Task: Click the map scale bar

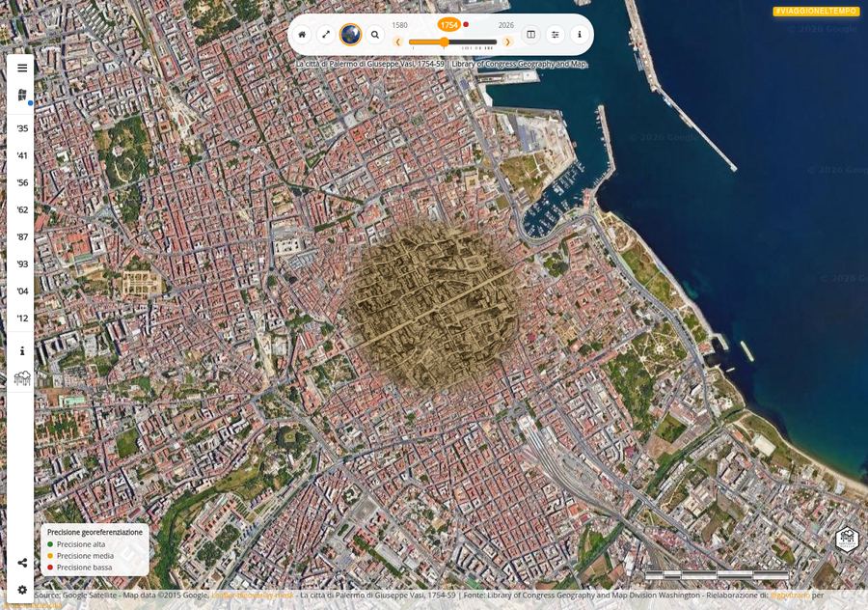Action: point(717,574)
